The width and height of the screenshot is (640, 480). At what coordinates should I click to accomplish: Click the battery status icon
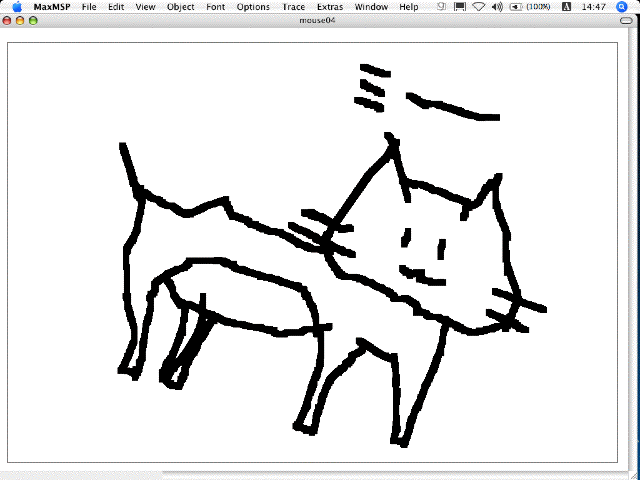(x=517, y=7)
